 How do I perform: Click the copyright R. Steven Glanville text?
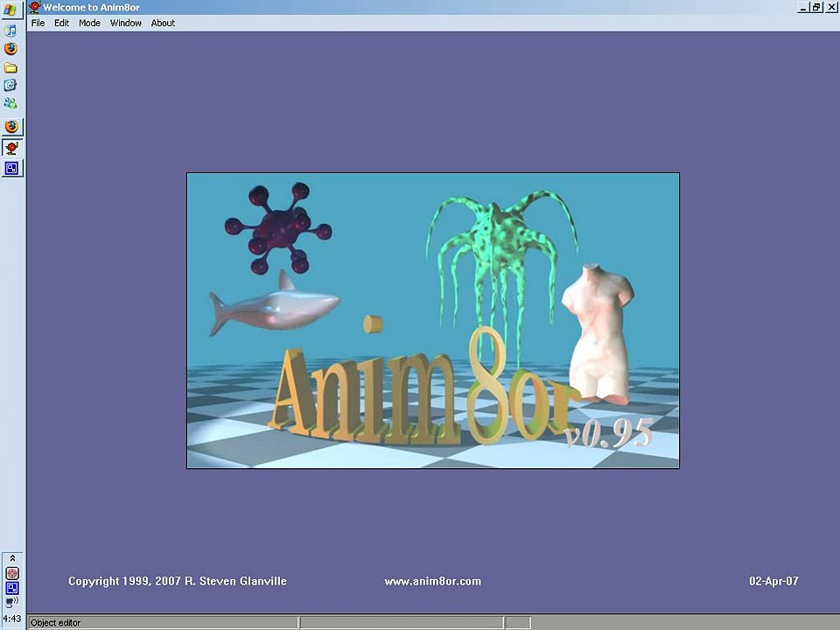click(178, 581)
